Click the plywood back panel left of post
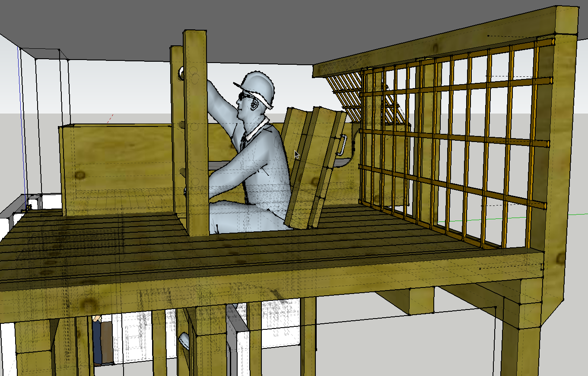The width and height of the screenshot is (588, 376). (117, 168)
